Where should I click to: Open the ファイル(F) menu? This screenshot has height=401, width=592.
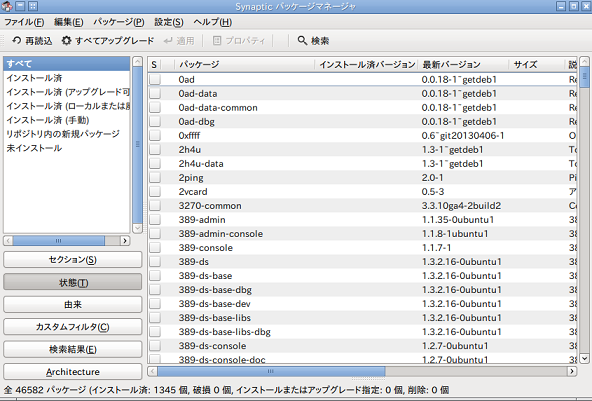(24, 22)
